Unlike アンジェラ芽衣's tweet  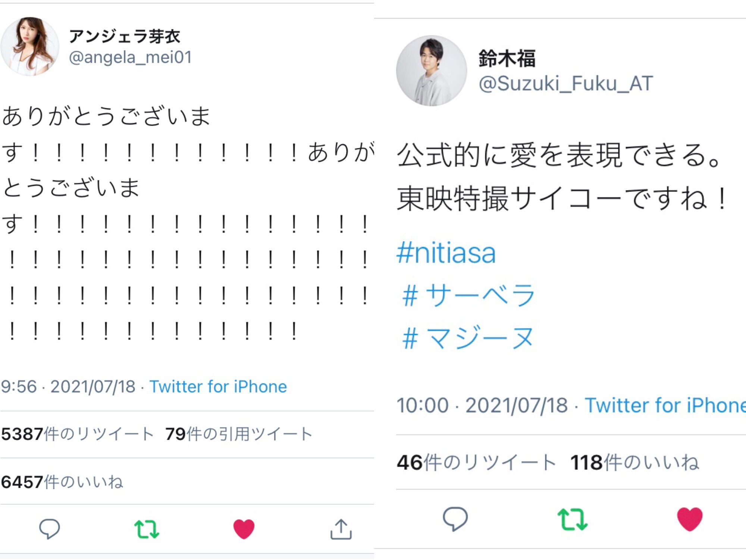pyautogui.click(x=244, y=529)
